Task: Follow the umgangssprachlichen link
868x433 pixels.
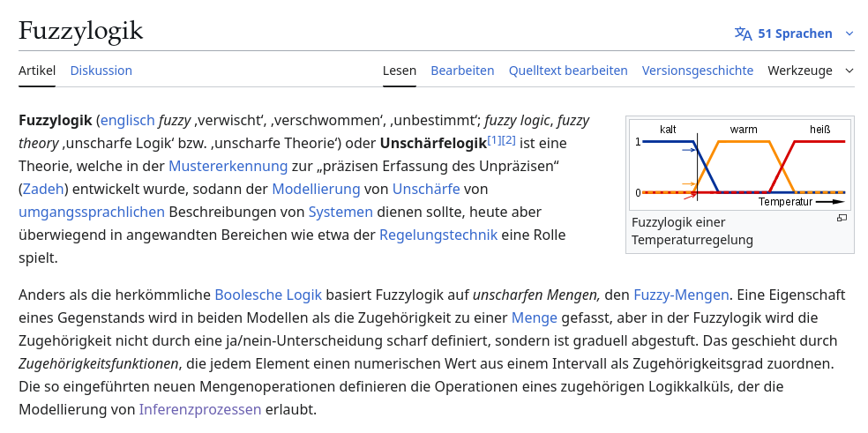Action: pyautogui.click(x=92, y=212)
